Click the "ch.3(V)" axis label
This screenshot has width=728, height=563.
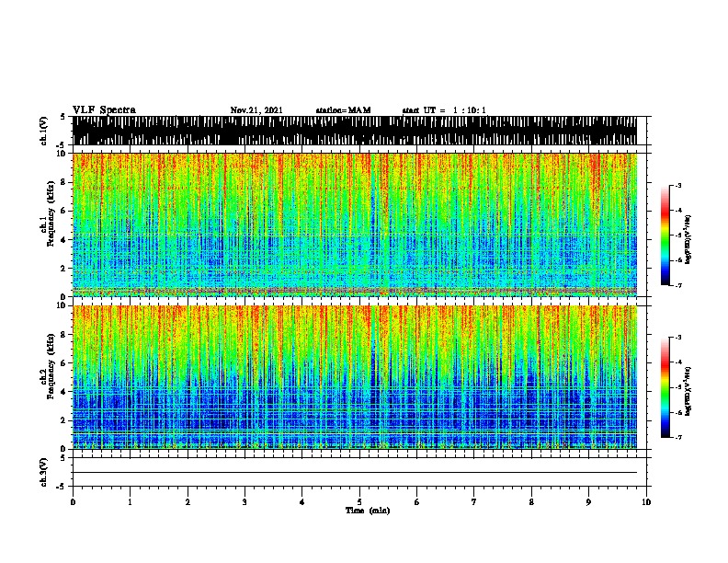tap(44, 472)
